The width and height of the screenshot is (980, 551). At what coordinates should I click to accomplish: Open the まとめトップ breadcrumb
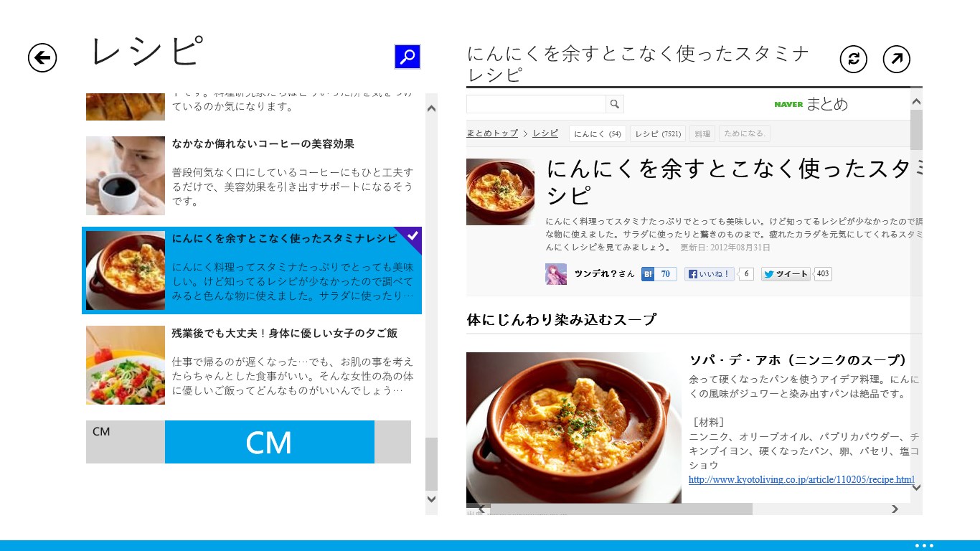tap(492, 133)
